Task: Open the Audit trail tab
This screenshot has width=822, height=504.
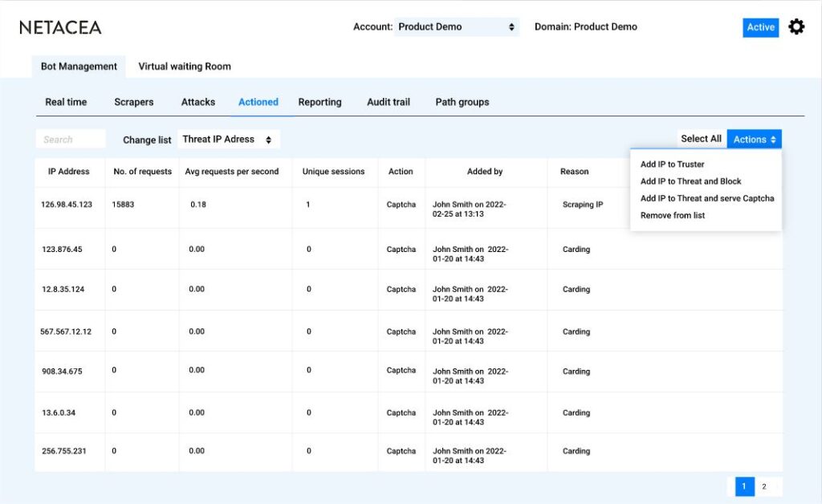Action: [388, 102]
